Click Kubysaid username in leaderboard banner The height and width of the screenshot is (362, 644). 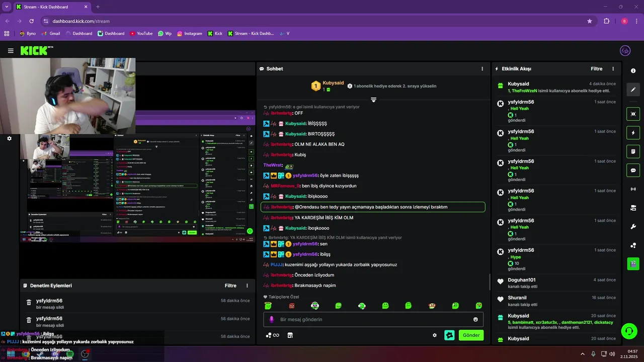pos(333,83)
